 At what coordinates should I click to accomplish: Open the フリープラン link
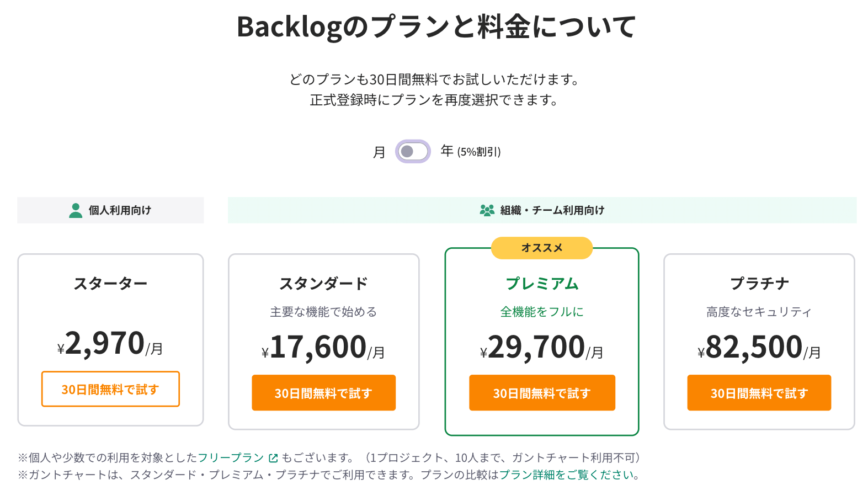pyautogui.click(x=230, y=457)
